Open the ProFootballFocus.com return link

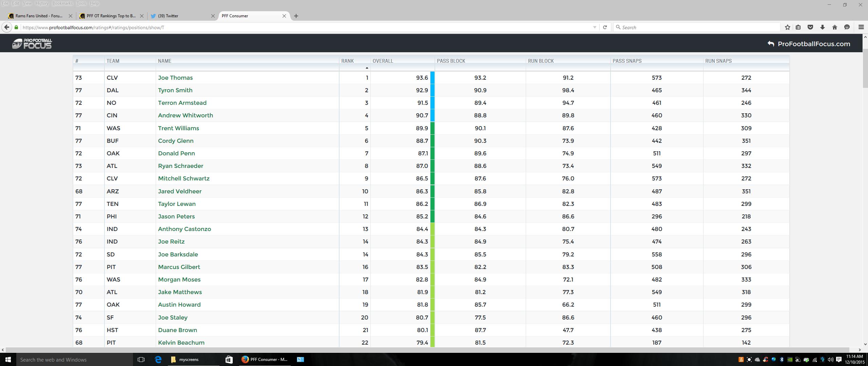point(809,44)
